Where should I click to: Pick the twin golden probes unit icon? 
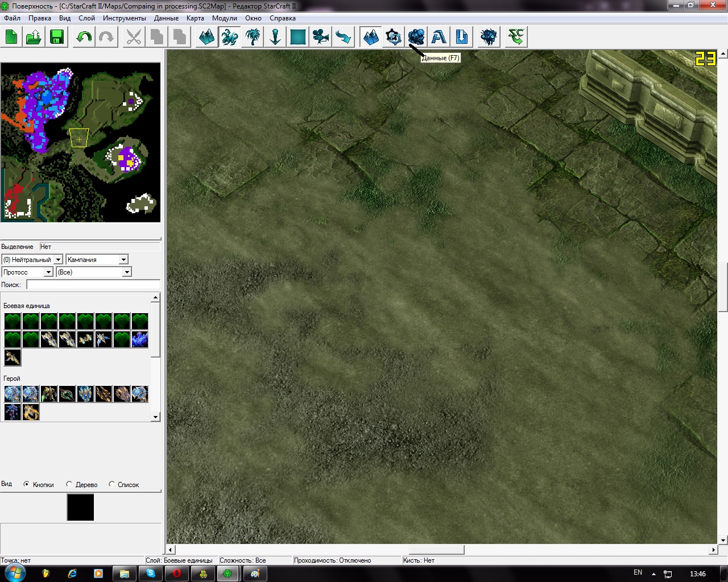coord(85,339)
